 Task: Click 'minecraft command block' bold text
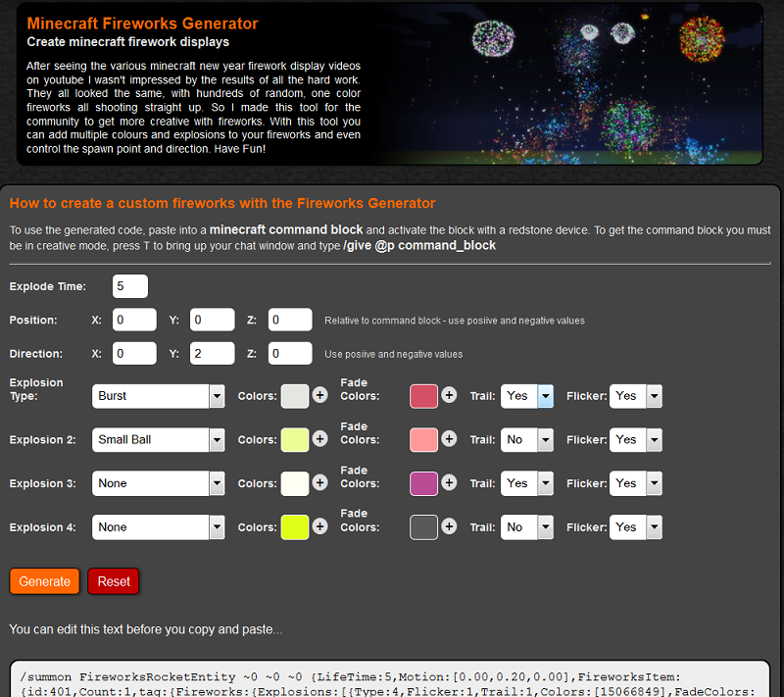tap(286, 229)
